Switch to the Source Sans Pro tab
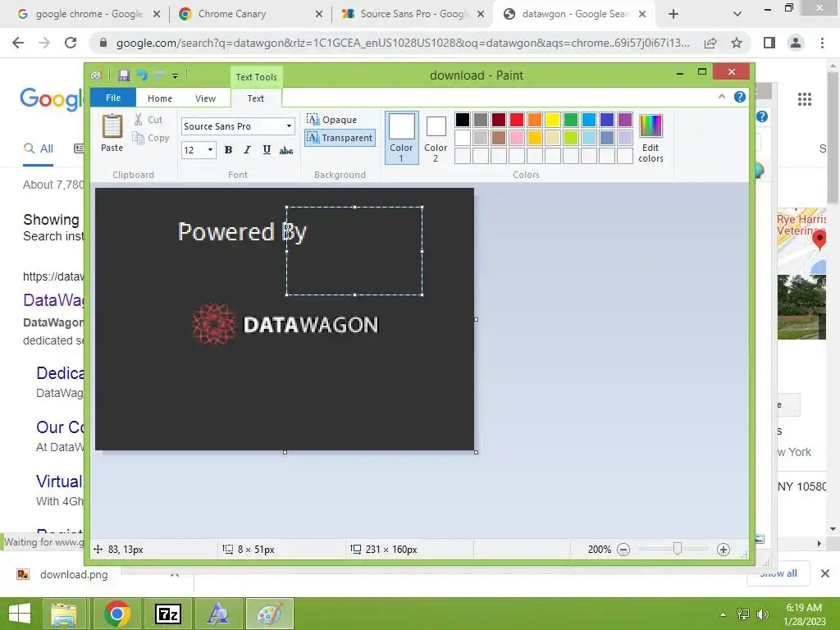The image size is (840, 630). click(413, 14)
